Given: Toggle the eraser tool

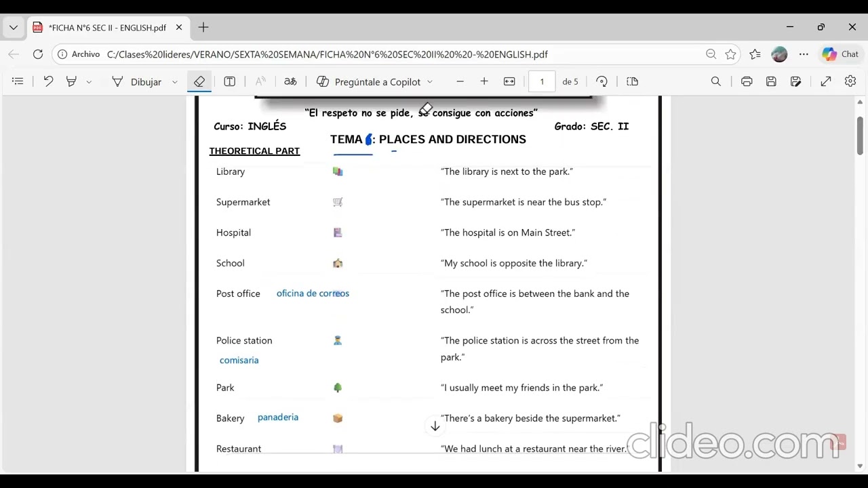Looking at the screenshot, I should [x=199, y=81].
